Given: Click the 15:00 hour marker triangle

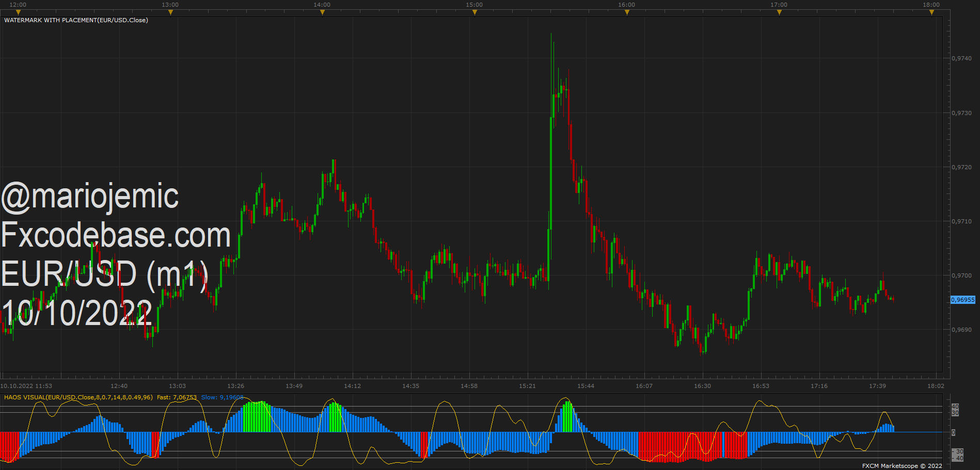Looking at the screenshot, I should pyautogui.click(x=475, y=12).
